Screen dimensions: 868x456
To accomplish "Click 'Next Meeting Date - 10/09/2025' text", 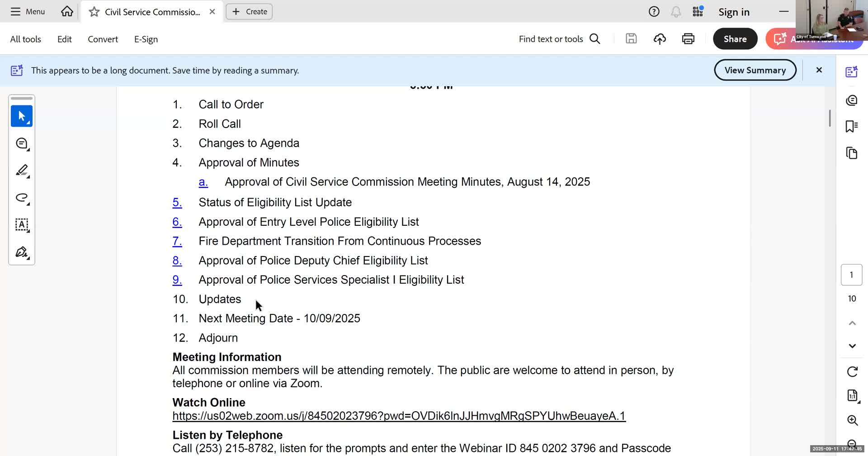I will coord(279,318).
